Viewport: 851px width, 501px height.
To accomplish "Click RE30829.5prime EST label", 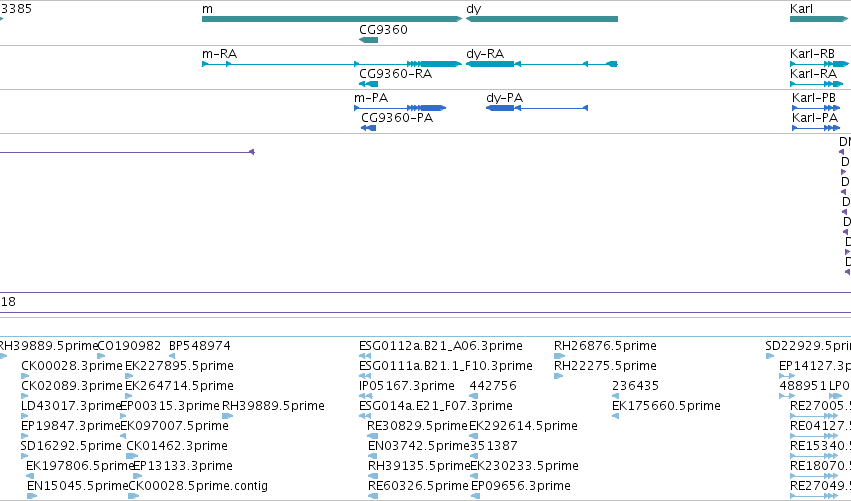I will click(417, 426).
